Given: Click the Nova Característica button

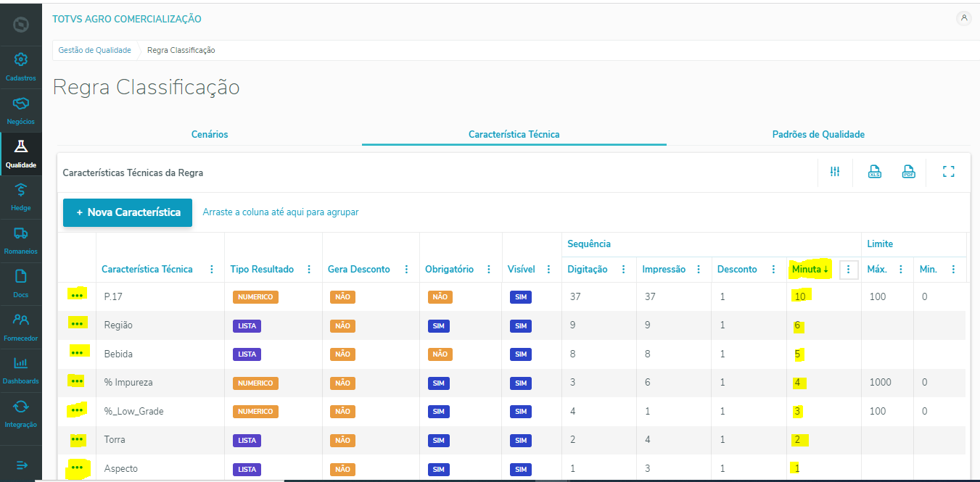Looking at the screenshot, I should (x=128, y=212).
